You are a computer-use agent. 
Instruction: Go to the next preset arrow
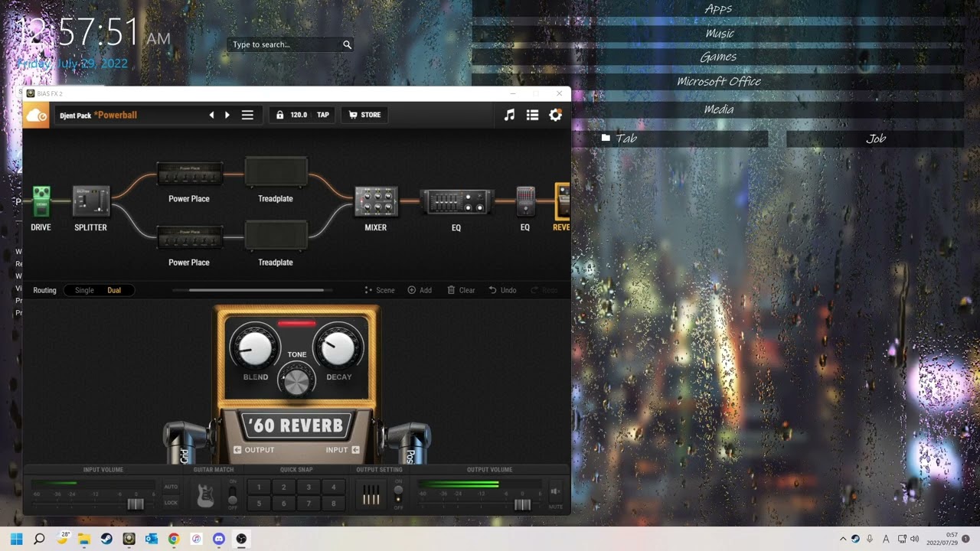coord(227,115)
